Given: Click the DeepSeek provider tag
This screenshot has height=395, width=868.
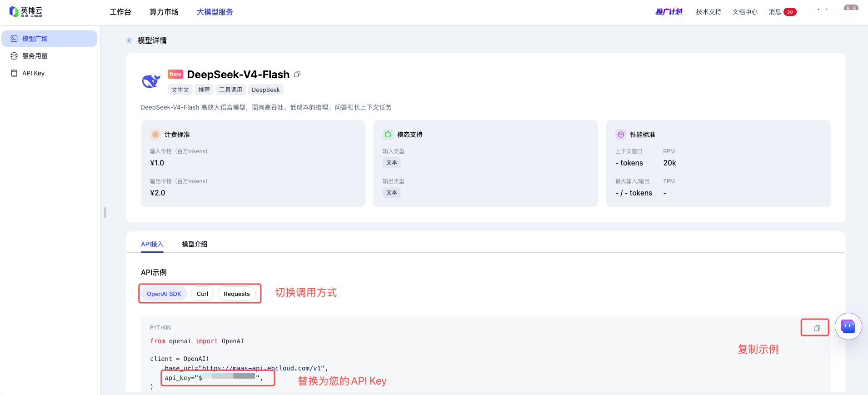Looking at the screenshot, I should 266,90.
